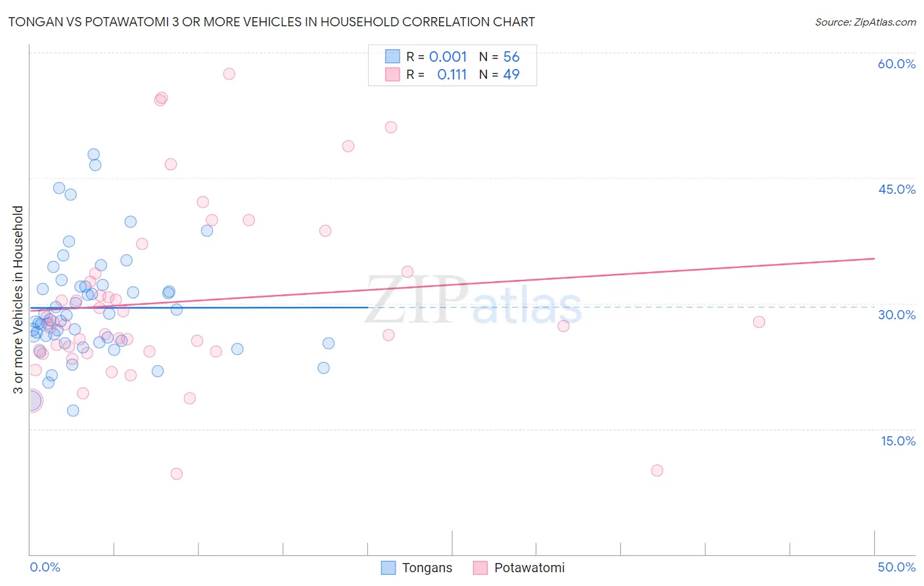
Task: Click the Tongans legend label
Action: pyautogui.click(x=427, y=568)
